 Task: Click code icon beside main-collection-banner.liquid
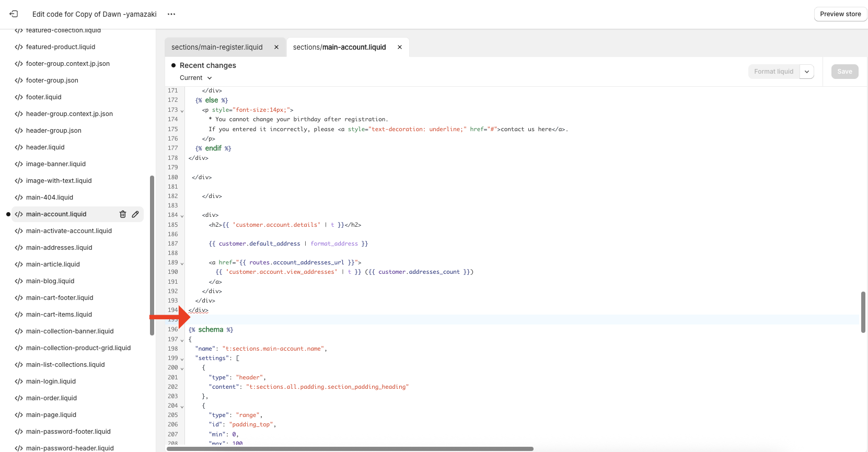pos(19,331)
